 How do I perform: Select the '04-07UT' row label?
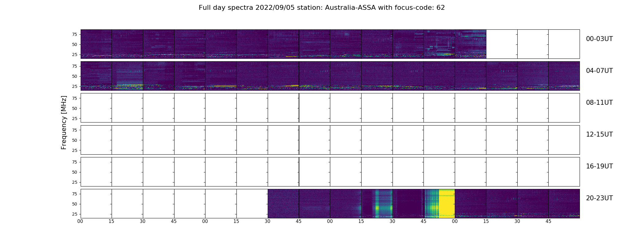click(599, 71)
